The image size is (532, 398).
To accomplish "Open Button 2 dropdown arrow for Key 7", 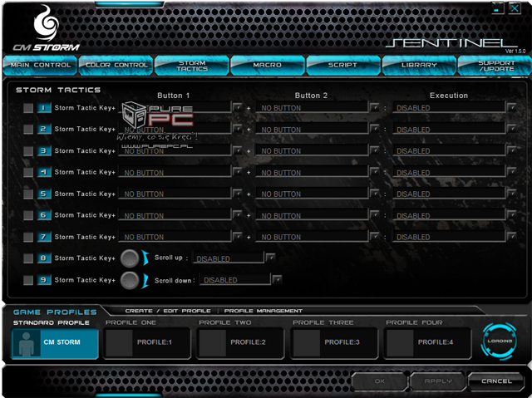I will [375, 236].
